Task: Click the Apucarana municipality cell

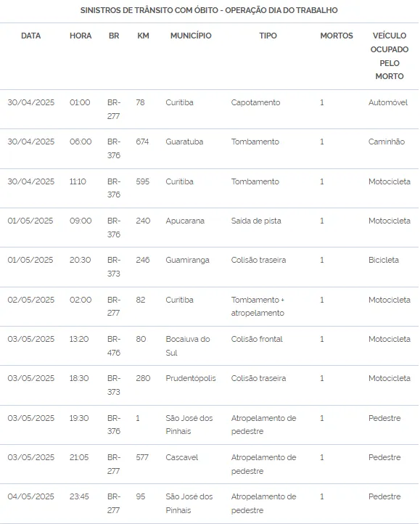Action: click(x=185, y=221)
